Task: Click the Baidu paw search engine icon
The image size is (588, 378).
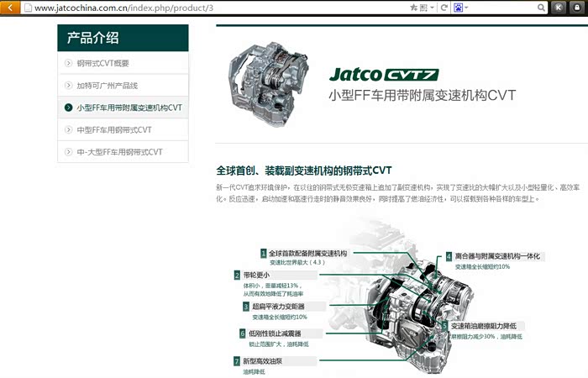Action: [459, 8]
